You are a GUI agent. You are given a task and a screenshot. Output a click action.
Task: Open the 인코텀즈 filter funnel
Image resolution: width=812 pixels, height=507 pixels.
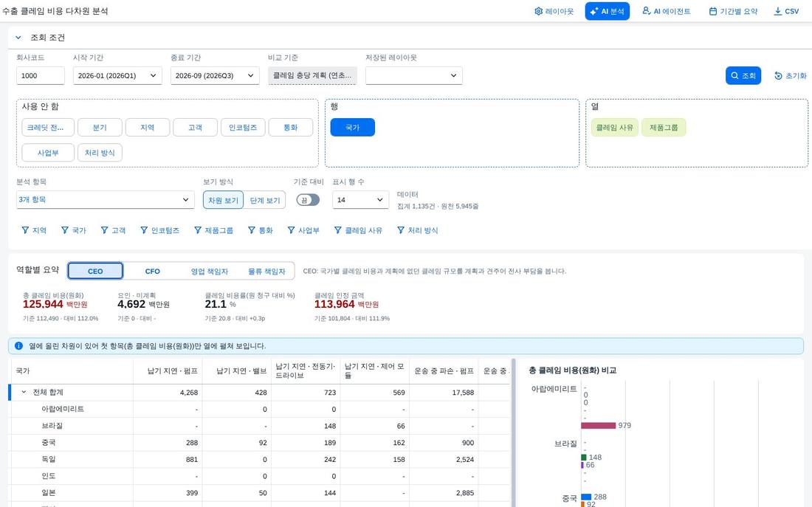click(x=159, y=230)
